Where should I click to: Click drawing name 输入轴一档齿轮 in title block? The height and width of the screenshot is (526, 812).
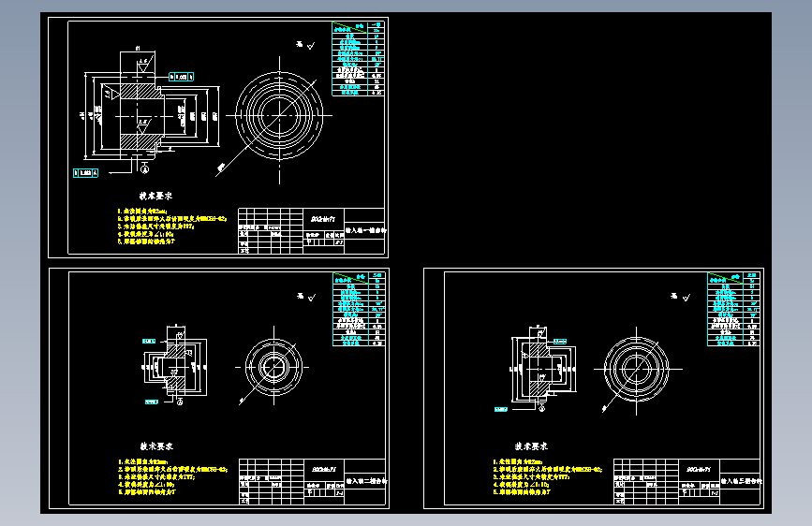tap(365, 230)
